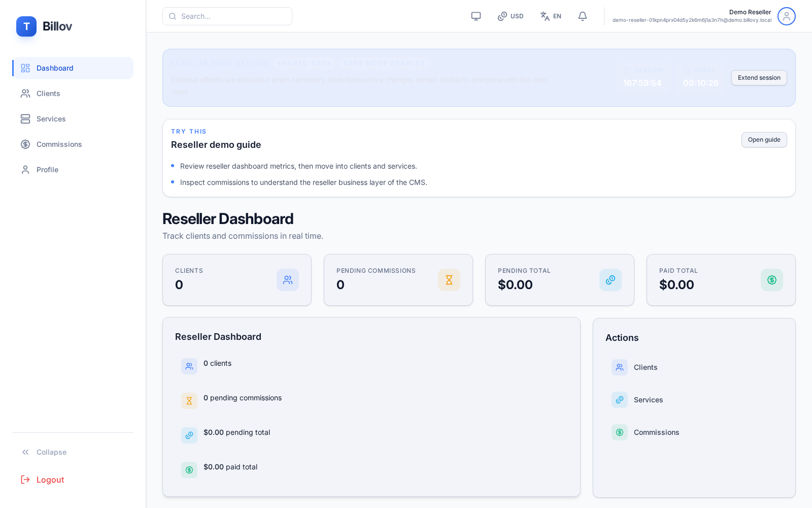812x508 pixels.
Task: Click the Extend session button
Action: click(759, 77)
